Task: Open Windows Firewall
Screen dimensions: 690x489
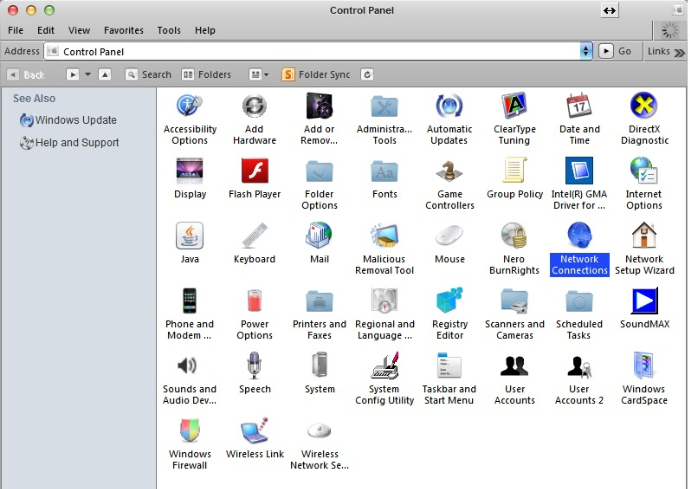Action: 190,444
